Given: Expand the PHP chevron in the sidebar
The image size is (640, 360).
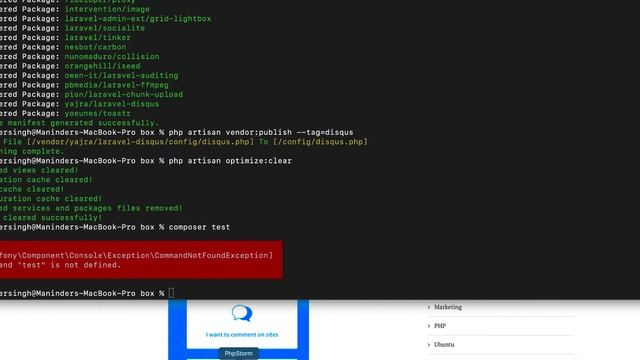Looking at the screenshot, I should pos(429,326).
